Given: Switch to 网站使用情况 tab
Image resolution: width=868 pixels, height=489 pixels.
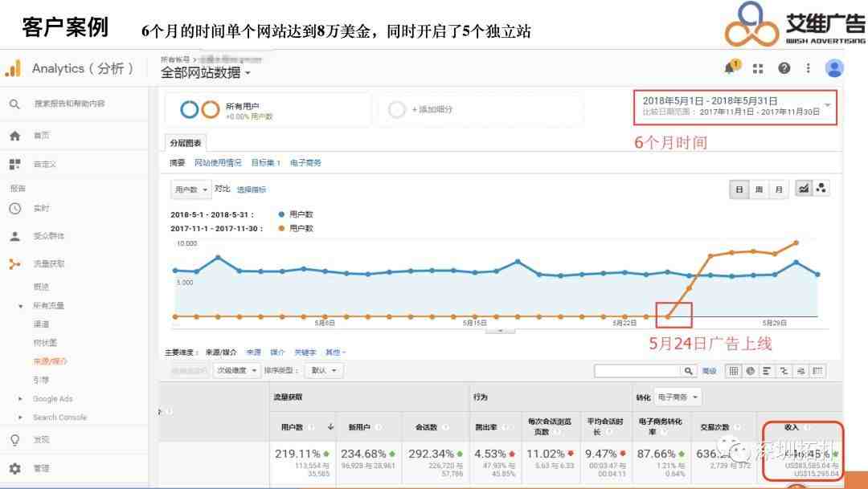Looking at the screenshot, I should click(218, 163).
